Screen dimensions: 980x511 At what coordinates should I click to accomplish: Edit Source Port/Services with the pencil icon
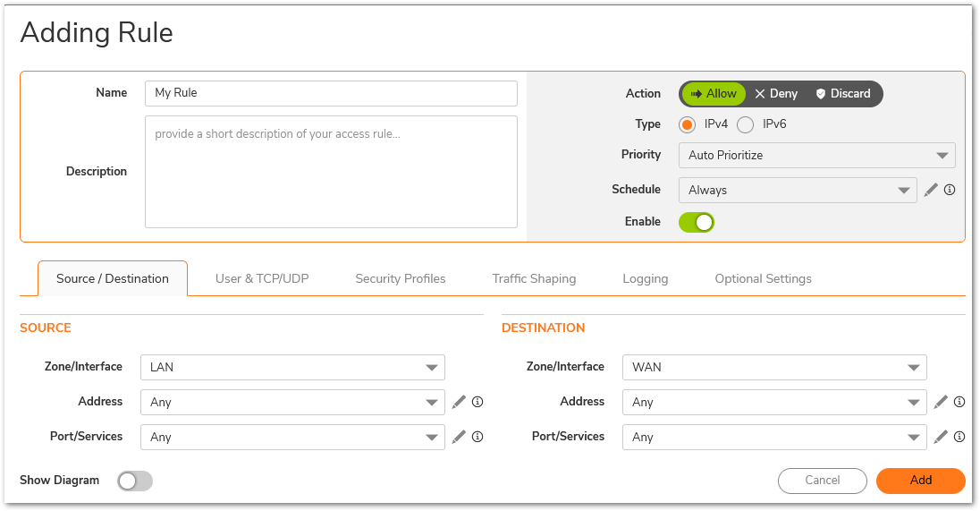click(x=459, y=437)
